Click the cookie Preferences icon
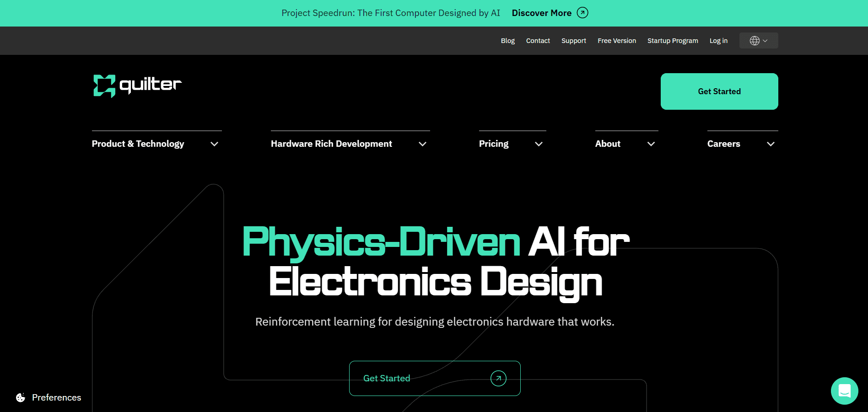This screenshot has height=412, width=868. tap(21, 397)
